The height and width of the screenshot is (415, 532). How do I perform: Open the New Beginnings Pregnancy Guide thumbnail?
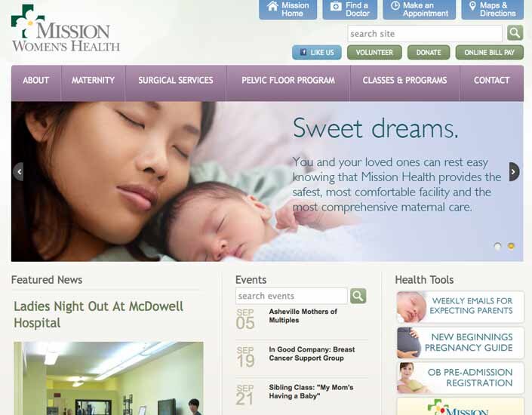tap(409, 343)
